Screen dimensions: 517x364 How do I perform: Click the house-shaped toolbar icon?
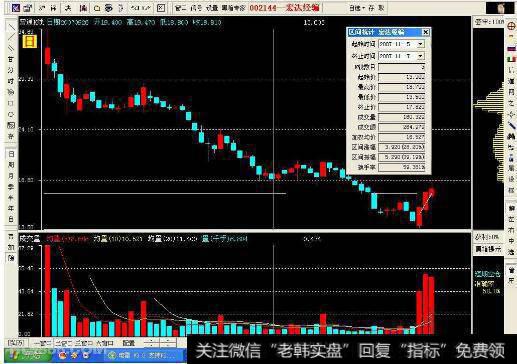97,8
